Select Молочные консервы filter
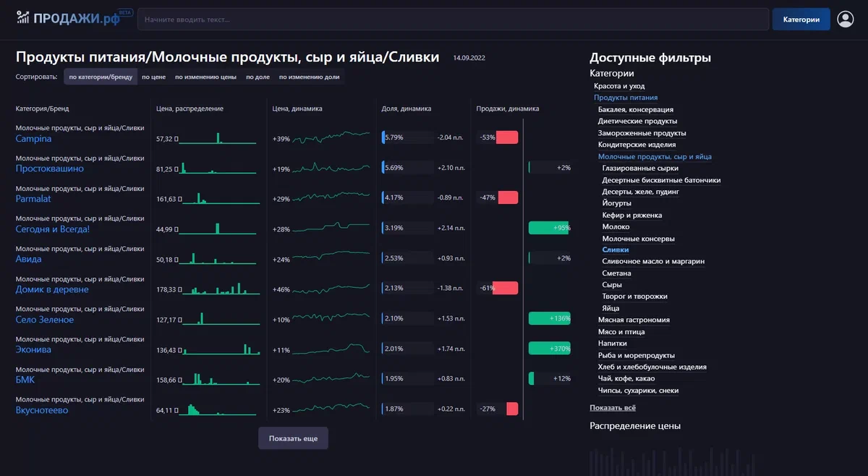 coord(639,239)
